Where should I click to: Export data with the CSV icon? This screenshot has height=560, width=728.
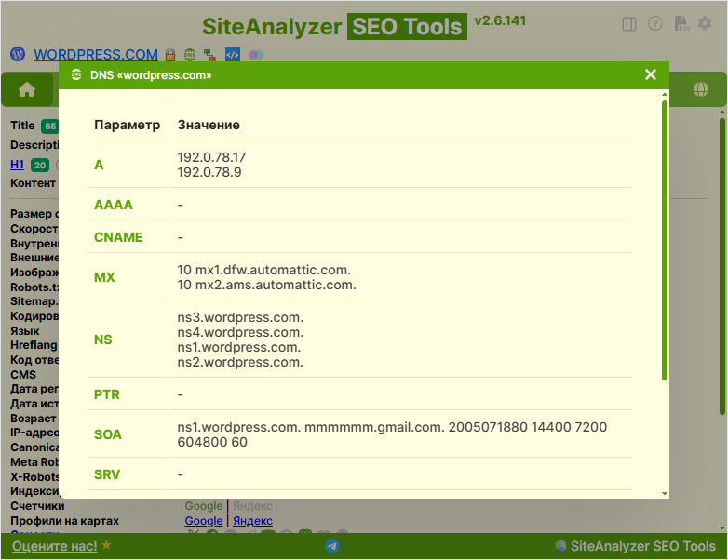[681, 23]
